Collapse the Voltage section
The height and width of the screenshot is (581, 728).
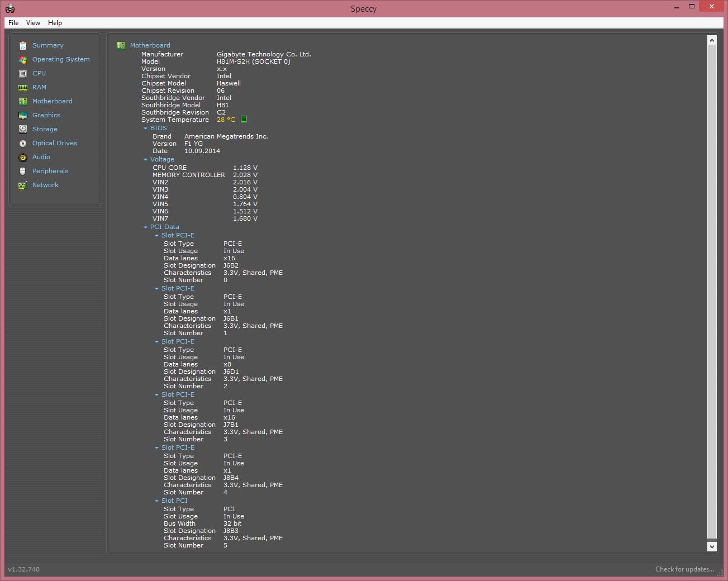[145, 160]
